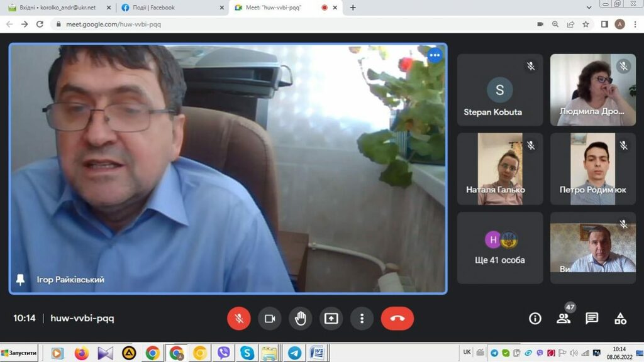Open the meeting details info icon

click(535, 319)
